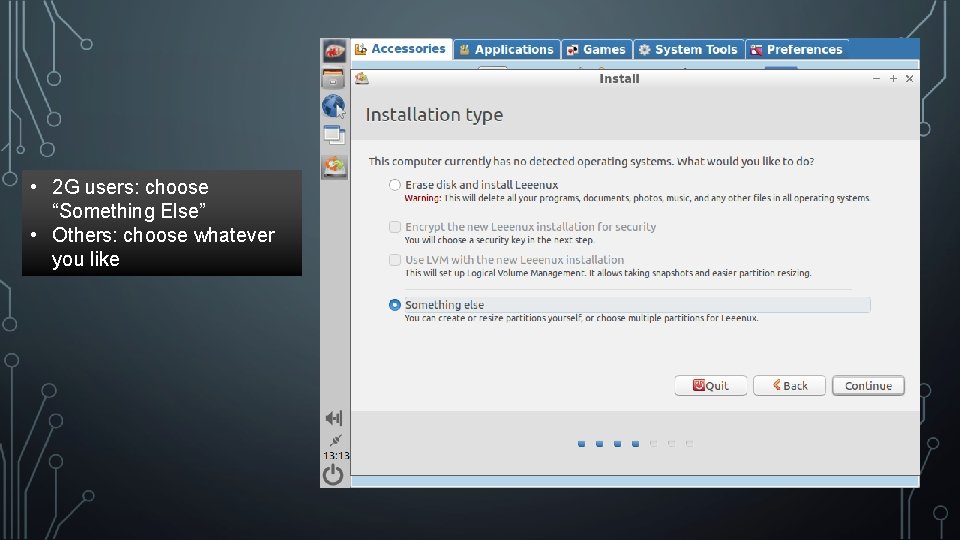Go to the Preferences tab

tap(797, 50)
